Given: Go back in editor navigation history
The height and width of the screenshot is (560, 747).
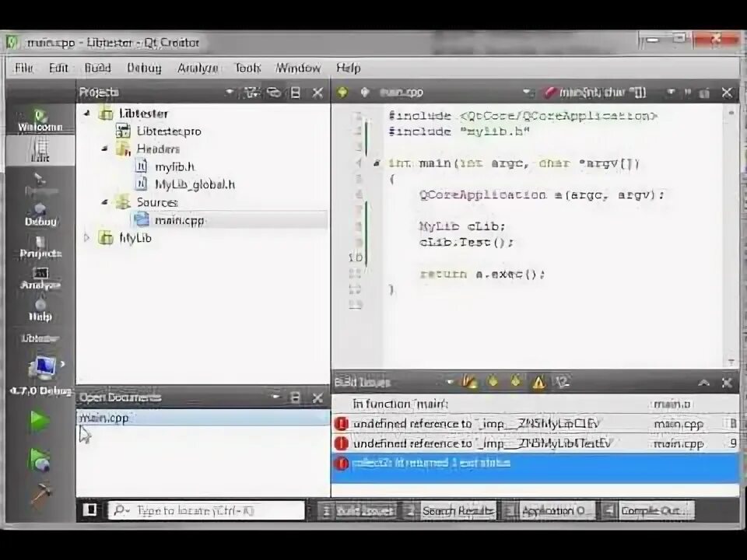Looking at the screenshot, I should tap(342, 92).
